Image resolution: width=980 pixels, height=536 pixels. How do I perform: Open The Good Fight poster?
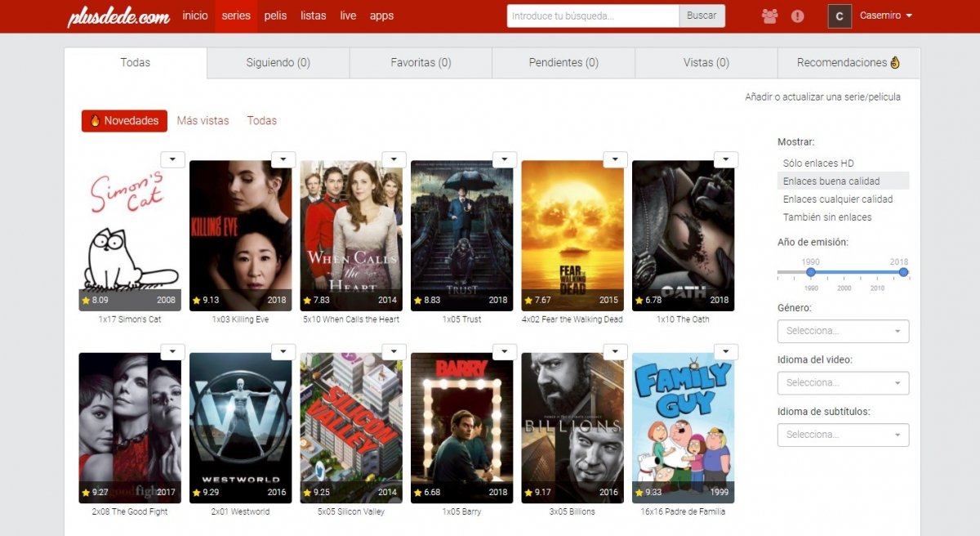point(130,428)
